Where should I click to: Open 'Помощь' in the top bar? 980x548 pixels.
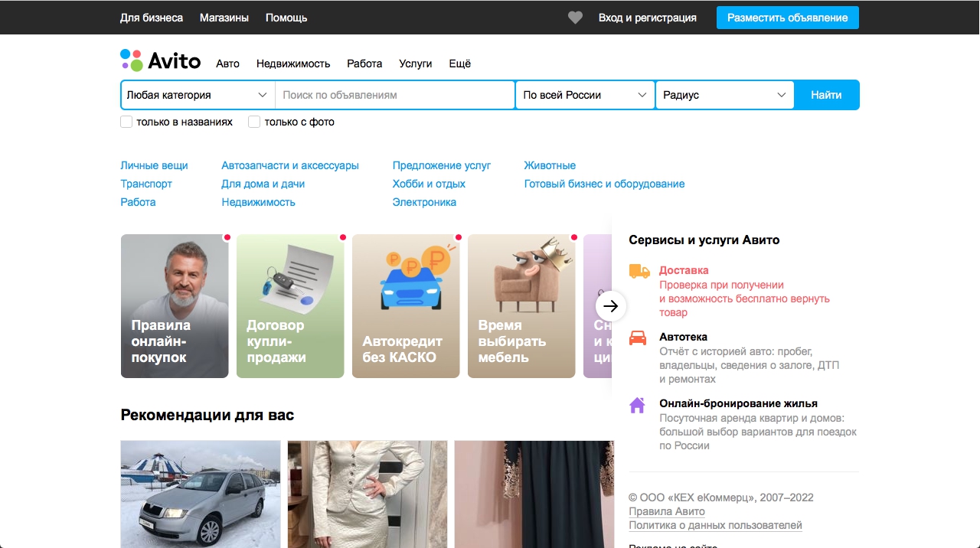click(286, 18)
